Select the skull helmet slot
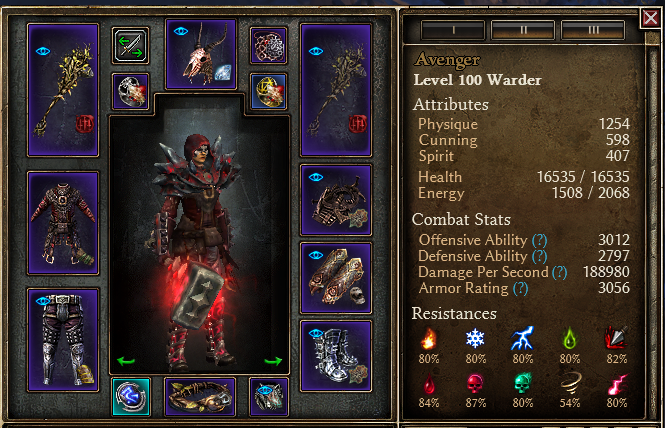Screen dimensions: 665x428 click(x=201, y=54)
